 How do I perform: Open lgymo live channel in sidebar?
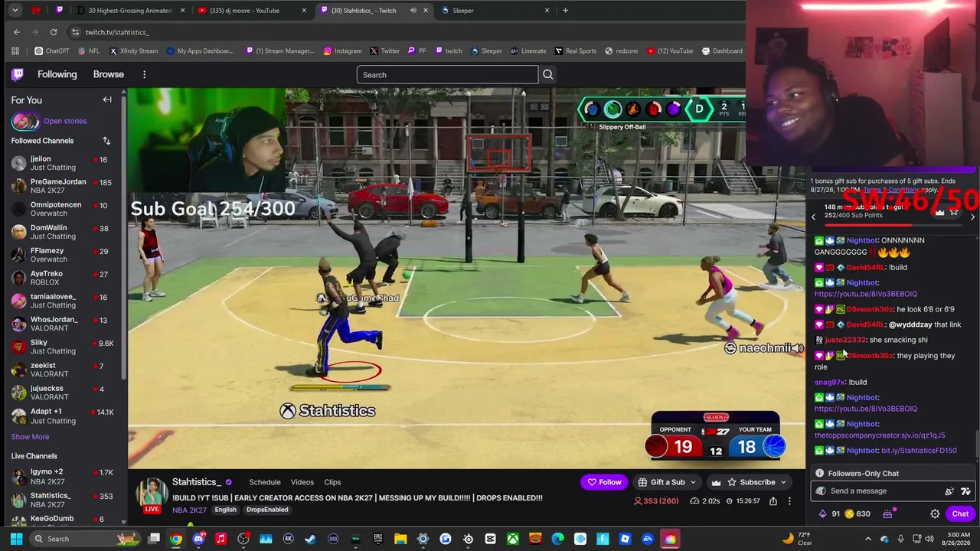(61, 476)
